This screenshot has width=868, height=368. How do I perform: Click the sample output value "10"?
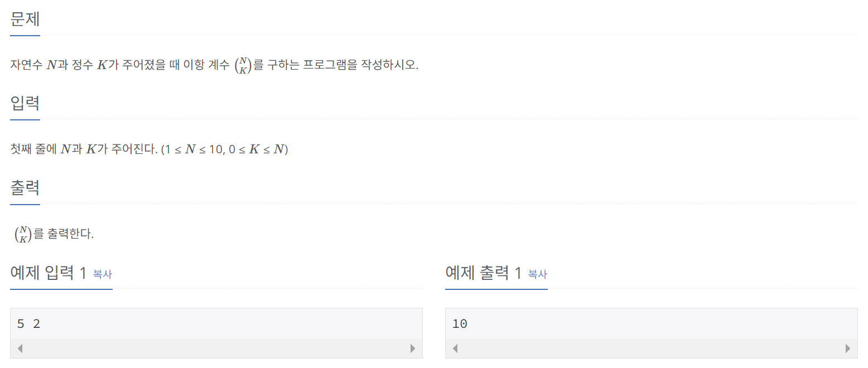tap(460, 323)
